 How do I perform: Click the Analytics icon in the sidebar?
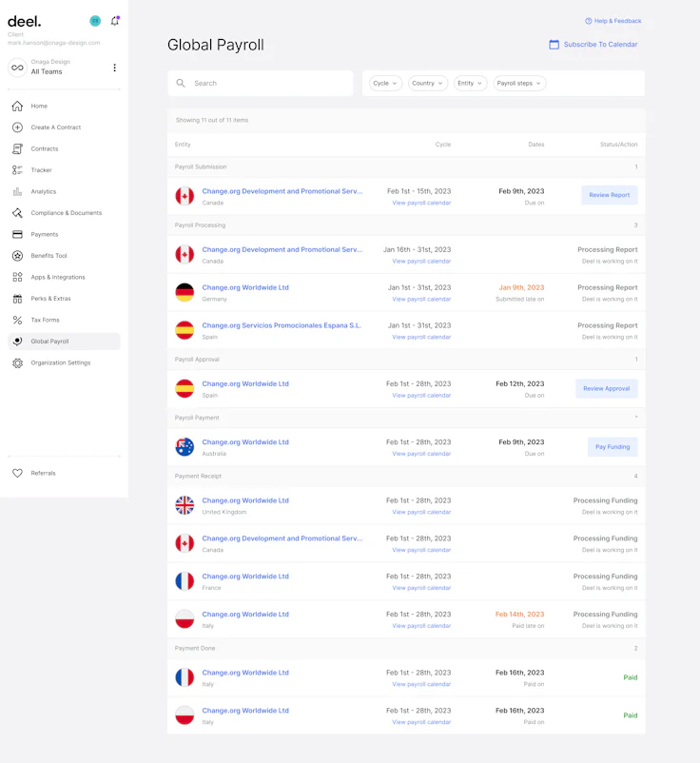coord(16,191)
